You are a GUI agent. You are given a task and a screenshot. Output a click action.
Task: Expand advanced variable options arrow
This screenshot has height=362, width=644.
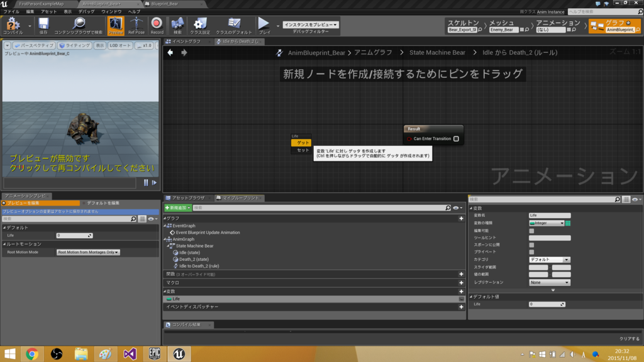[553, 290]
